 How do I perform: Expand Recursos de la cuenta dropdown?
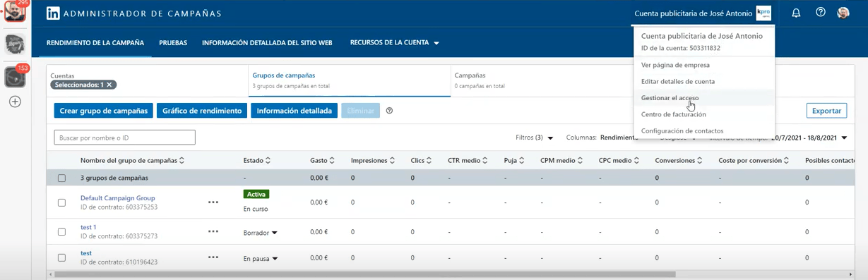(x=395, y=43)
